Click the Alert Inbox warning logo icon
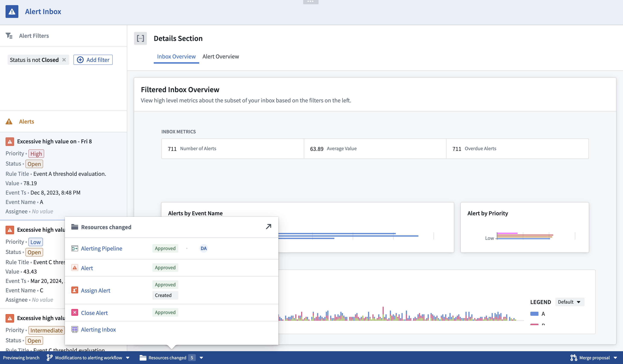 point(12,12)
